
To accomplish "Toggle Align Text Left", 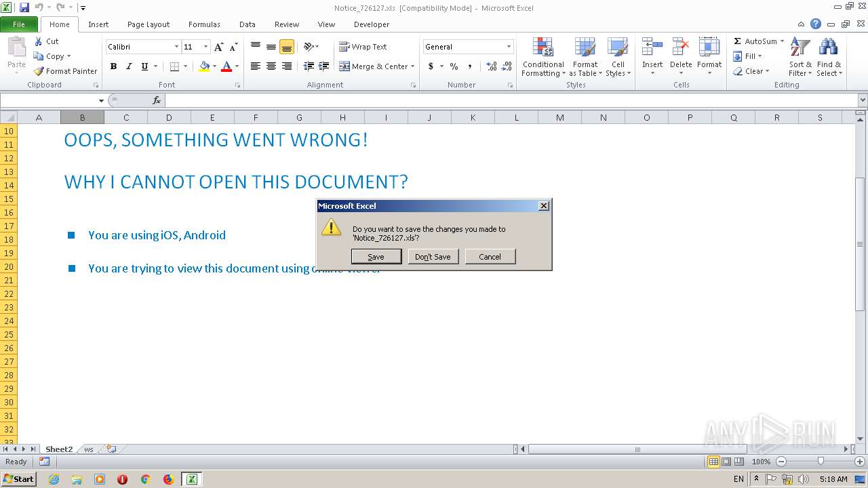I will coord(256,66).
